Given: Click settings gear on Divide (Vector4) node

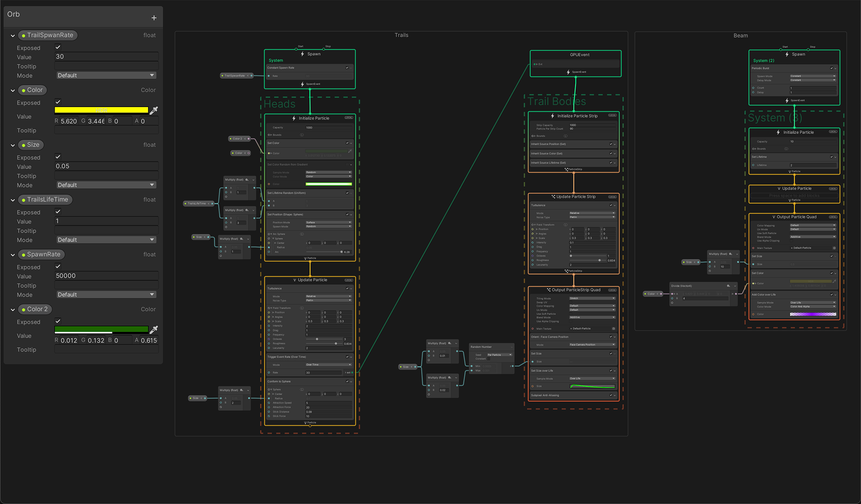Looking at the screenshot, I should [x=728, y=286].
